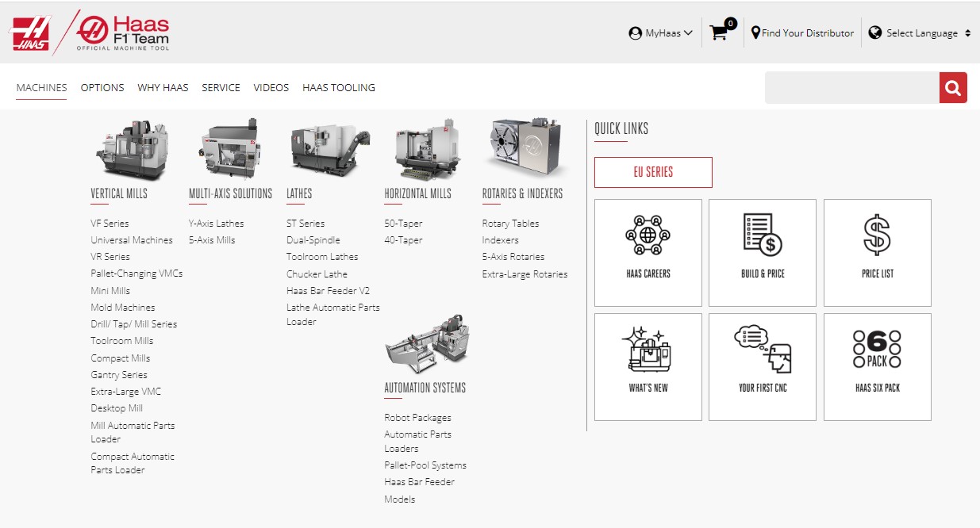980x528 pixels.
Task: Select the Vertical Mills machine thumbnail
Action: click(132, 150)
